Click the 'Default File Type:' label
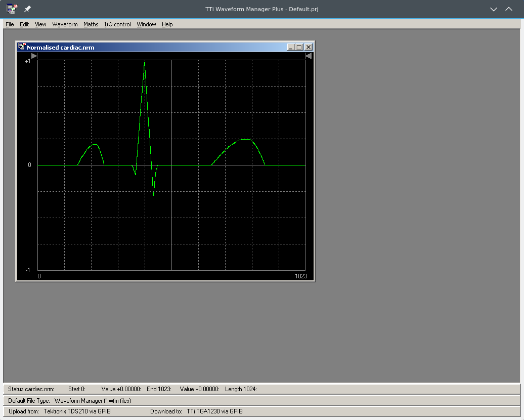524x420 pixels. click(x=29, y=401)
